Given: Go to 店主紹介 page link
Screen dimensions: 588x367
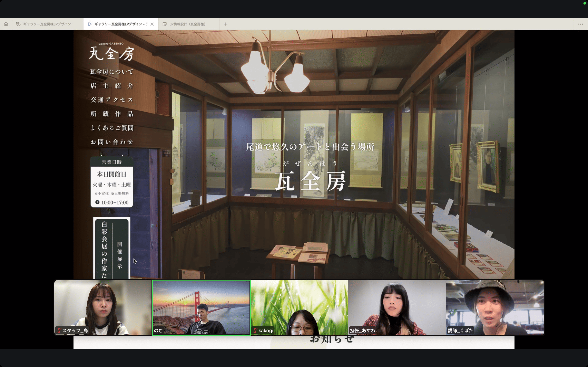Looking at the screenshot, I should pyautogui.click(x=111, y=86).
